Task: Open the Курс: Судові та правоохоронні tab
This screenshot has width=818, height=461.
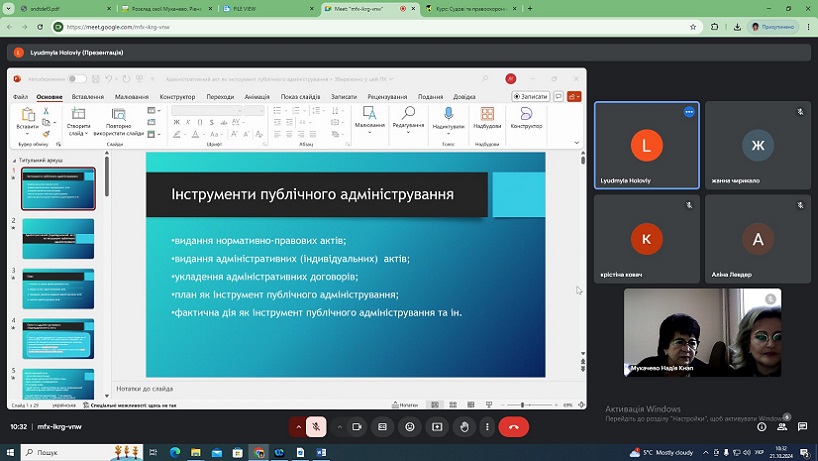Action: click(471, 8)
